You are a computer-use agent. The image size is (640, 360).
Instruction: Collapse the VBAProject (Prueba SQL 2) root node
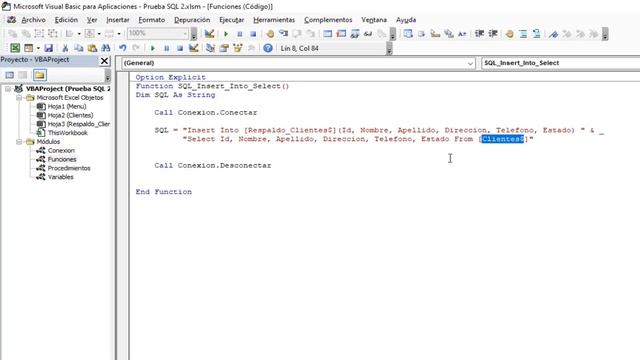[x=8, y=89]
